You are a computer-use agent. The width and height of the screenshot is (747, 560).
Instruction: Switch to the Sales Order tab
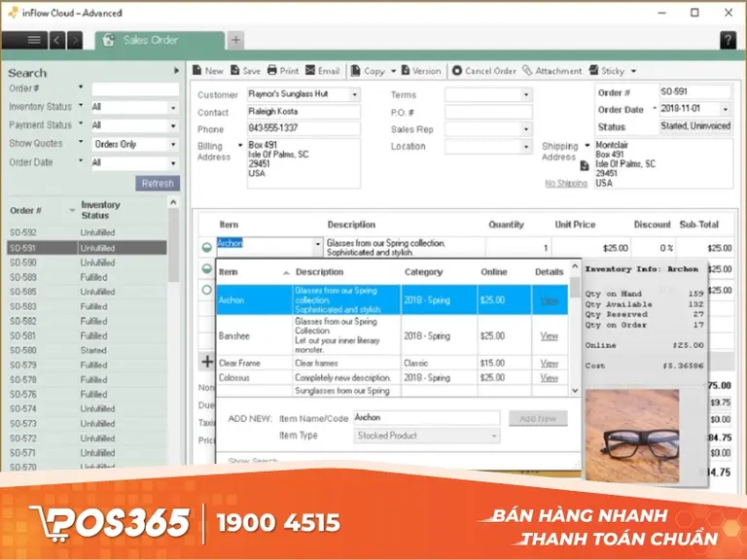click(x=160, y=41)
